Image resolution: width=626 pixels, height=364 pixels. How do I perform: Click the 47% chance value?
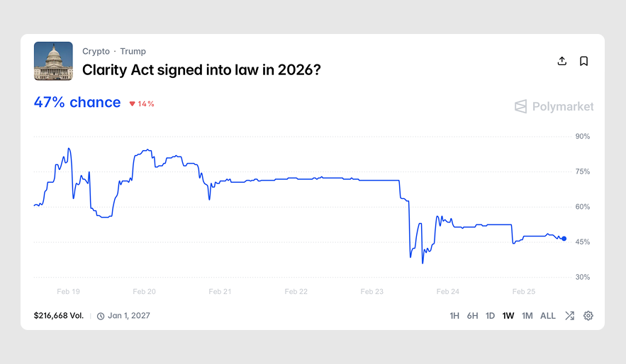coord(77,103)
